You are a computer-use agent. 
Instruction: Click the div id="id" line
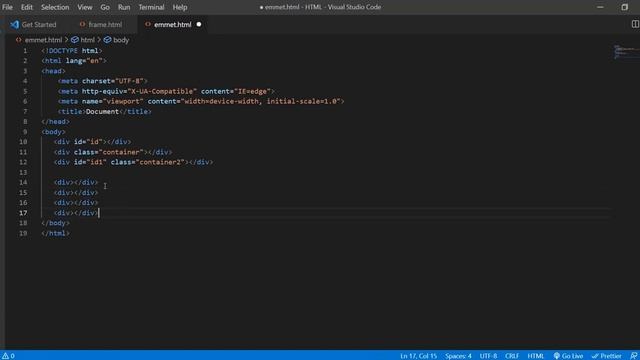click(92, 142)
